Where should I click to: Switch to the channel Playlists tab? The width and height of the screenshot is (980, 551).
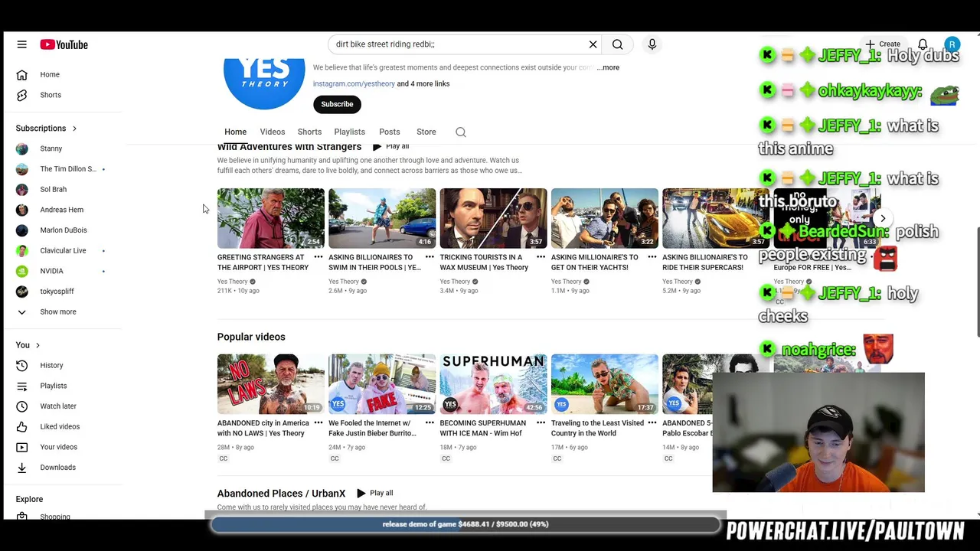pyautogui.click(x=349, y=132)
